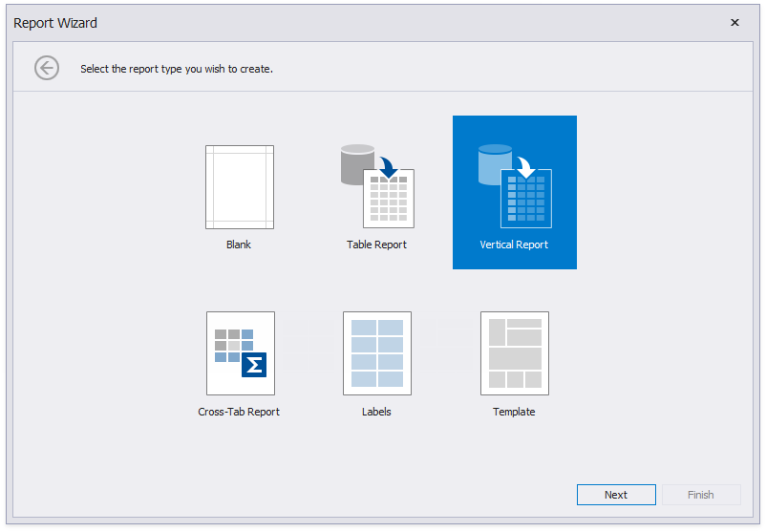Click the gray database cylinder of Table Report
The width and height of the screenshot is (766, 532).
tap(356, 162)
